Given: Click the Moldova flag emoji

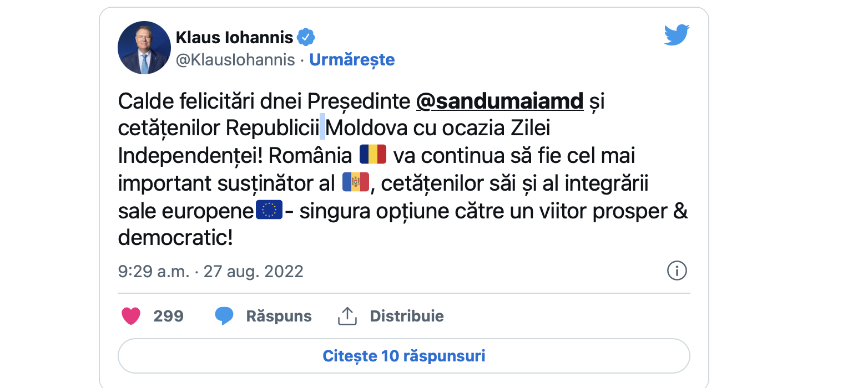Looking at the screenshot, I should [356, 182].
